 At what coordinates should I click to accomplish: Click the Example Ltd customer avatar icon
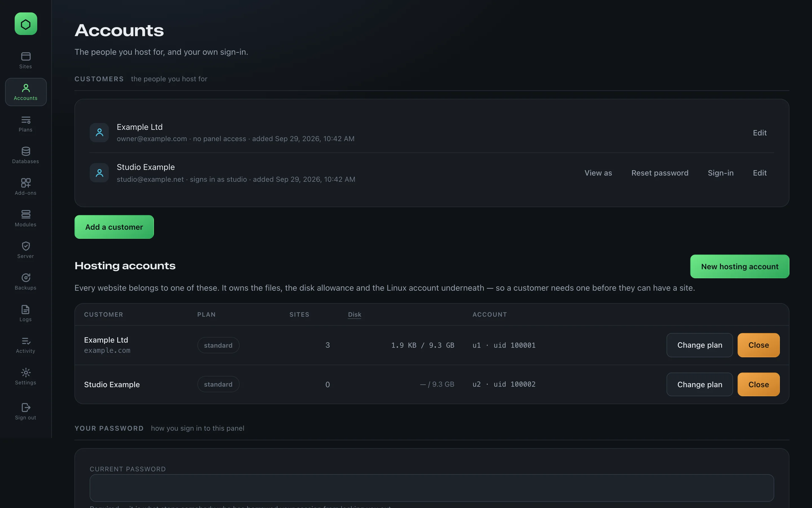[x=99, y=132]
